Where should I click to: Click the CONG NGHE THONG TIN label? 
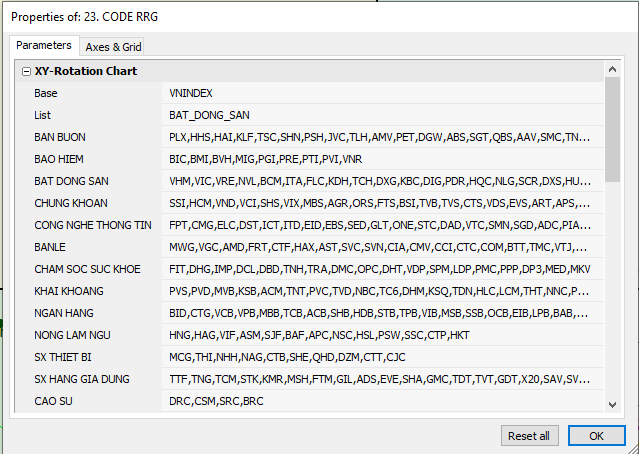coord(93,225)
